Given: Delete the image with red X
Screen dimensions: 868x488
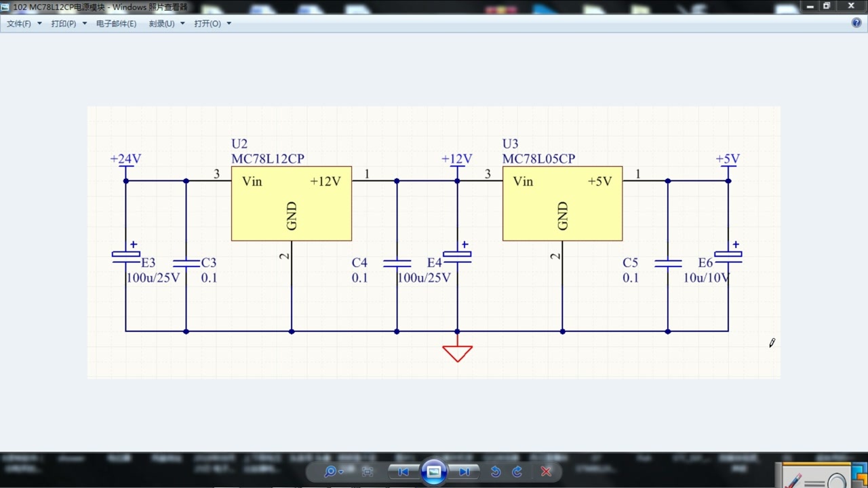Looking at the screenshot, I should coord(546,472).
